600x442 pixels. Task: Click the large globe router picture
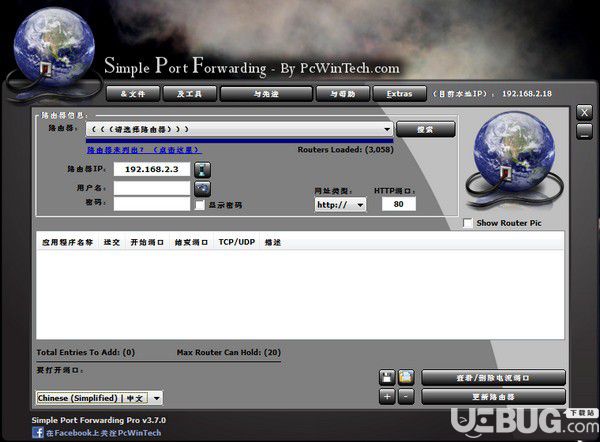514,160
